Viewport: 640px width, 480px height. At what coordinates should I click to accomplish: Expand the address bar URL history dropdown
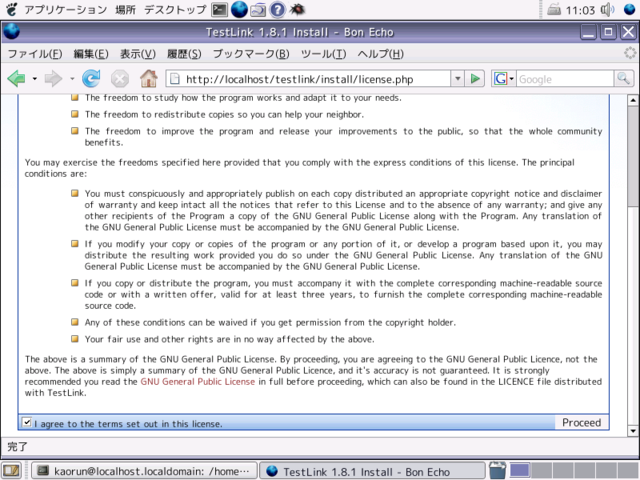point(458,79)
